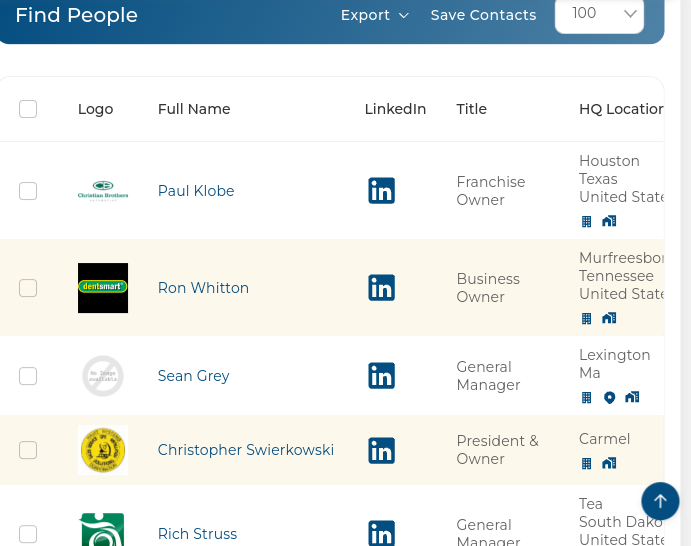Click the building icon in Paul Klobe's row
Image resolution: width=691 pixels, height=546 pixels.
coord(586,221)
